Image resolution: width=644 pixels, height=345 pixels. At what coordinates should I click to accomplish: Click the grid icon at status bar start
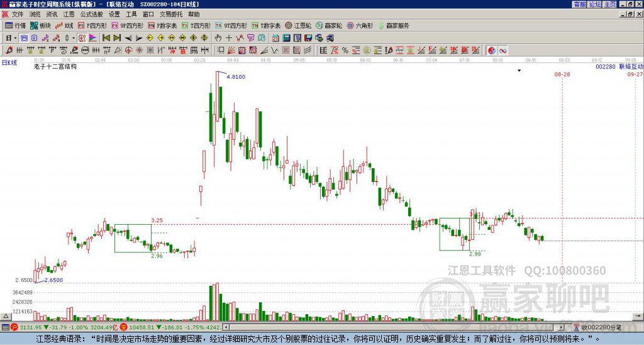pos(5,327)
